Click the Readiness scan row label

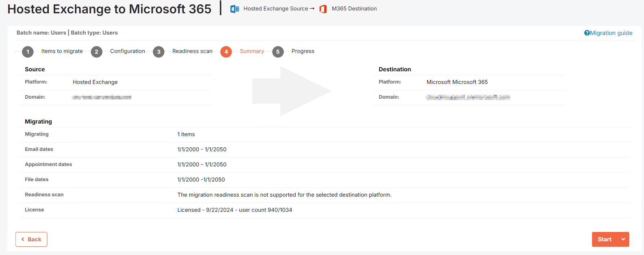click(44, 194)
